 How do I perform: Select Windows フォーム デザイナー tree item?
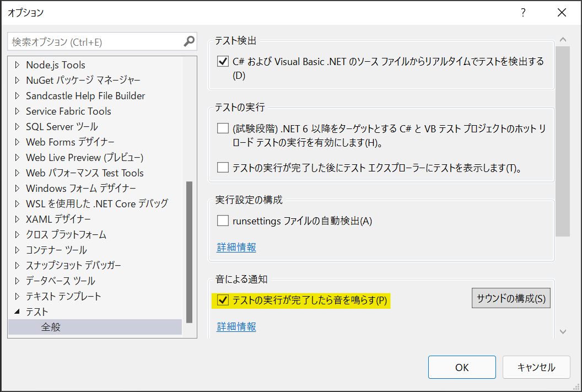coord(81,188)
